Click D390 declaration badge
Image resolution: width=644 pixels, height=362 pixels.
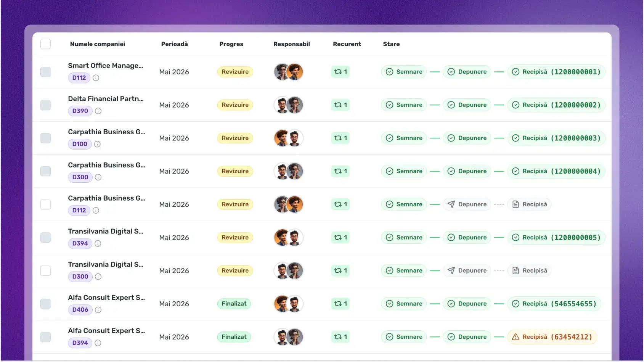[80, 111]
